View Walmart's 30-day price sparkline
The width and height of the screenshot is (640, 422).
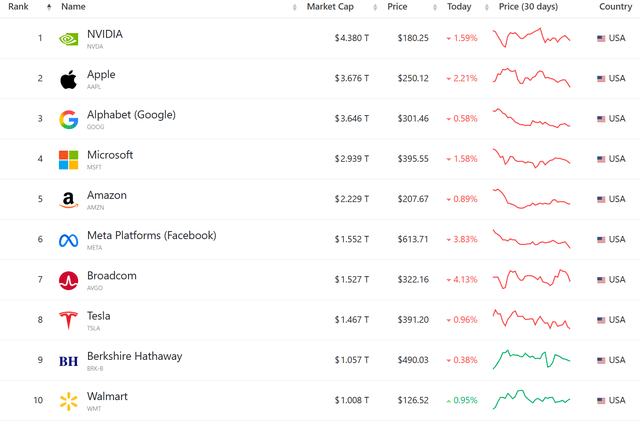tap(531, 398)
